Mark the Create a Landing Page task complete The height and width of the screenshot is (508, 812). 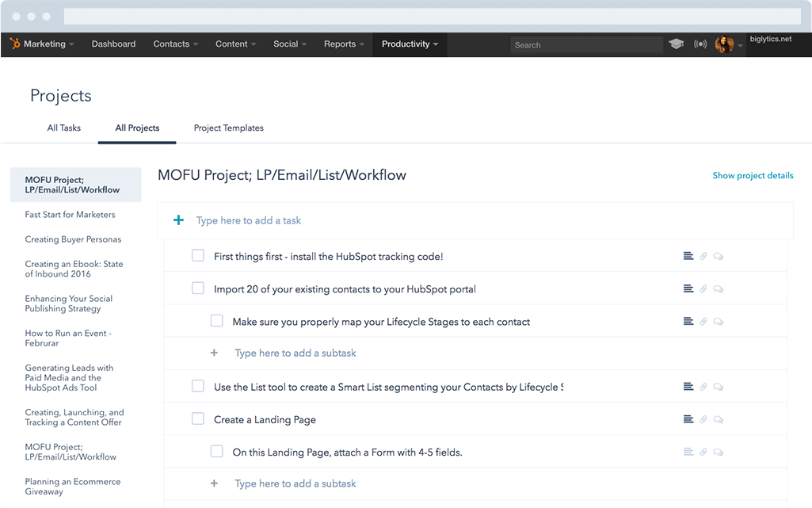(x=196, y=419)
